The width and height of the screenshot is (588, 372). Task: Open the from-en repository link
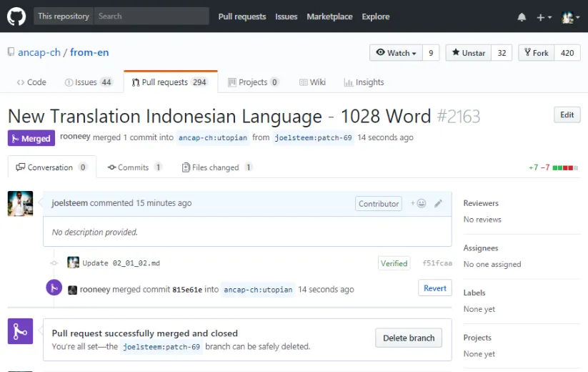click(x=89, y=52)
